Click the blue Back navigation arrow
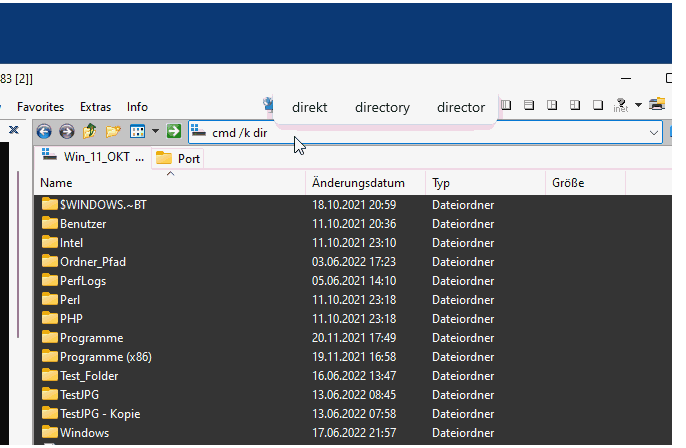686x448 pixels. (43, 132)
